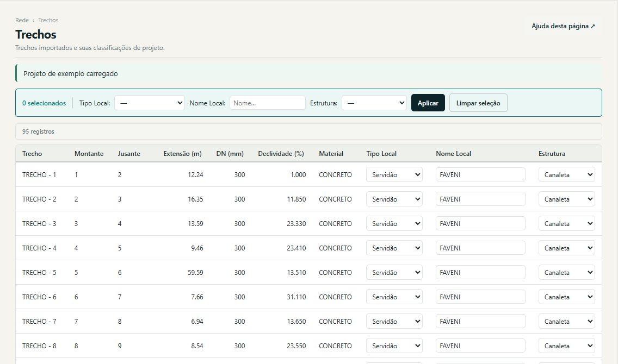Open Estrutura dropdown for TRECHO - 6
This screenshot has width=618, height=364.
567,297
